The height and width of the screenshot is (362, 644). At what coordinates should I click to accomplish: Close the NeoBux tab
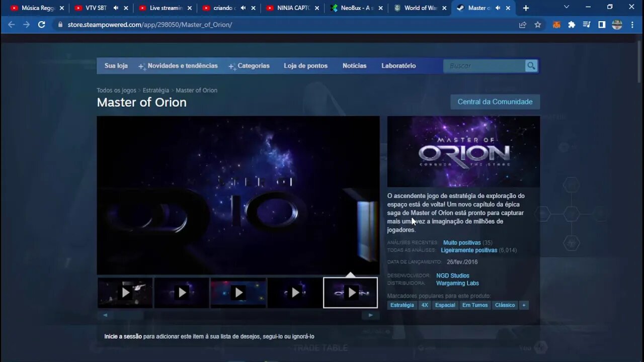pyautogui.click(x=380, y=8)
